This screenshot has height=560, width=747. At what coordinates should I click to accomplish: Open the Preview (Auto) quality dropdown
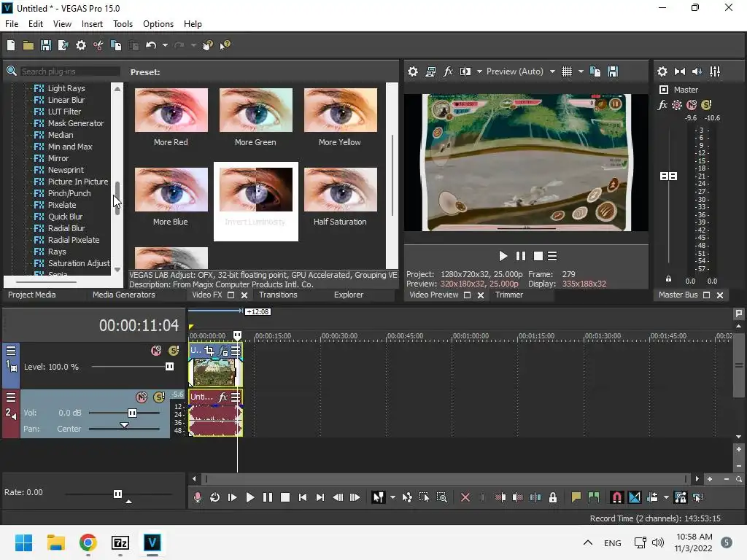point(552,71)
